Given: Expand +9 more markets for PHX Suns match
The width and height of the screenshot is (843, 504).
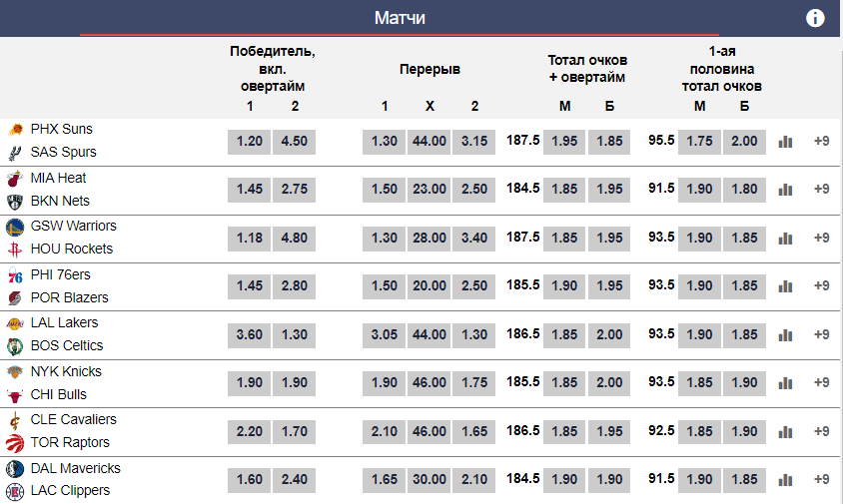Looking at the screenshot, I should click(x=822, y=141).
